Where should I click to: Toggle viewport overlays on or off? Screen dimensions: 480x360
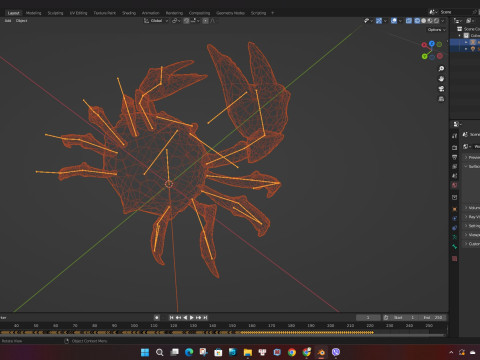394,21
